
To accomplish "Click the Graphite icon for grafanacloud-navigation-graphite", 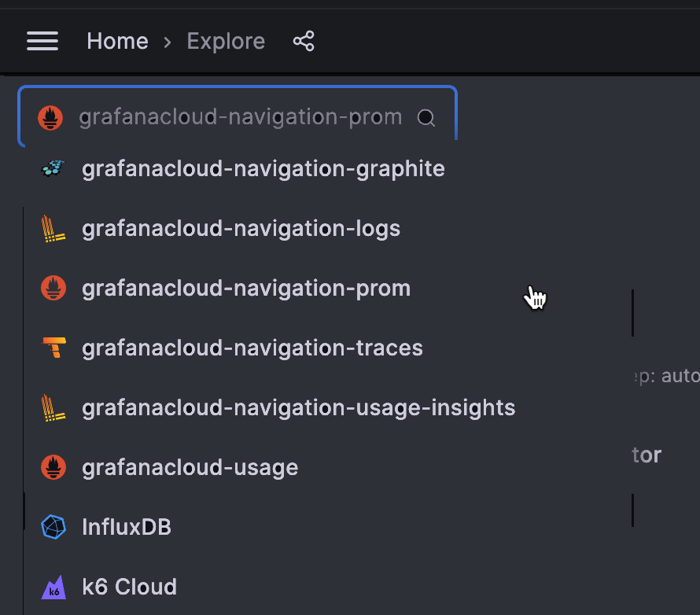I will click(x=53, y=168).
